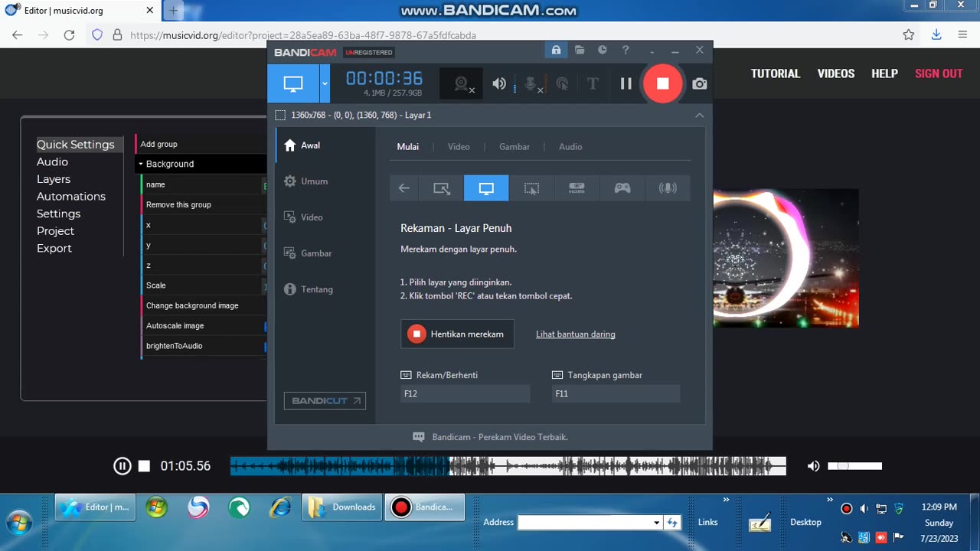Viewport: 980px width, 551px height.
Task: Click the BANDICUT button
Action: click(x=325, y=401)
